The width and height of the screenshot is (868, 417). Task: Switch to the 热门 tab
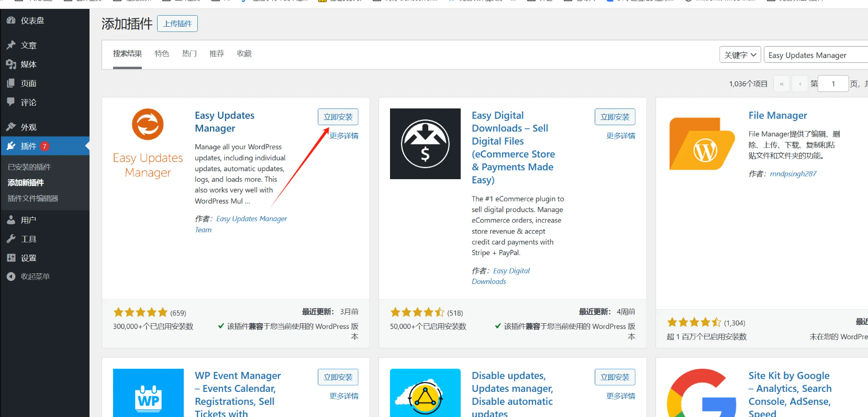point(190,53)
